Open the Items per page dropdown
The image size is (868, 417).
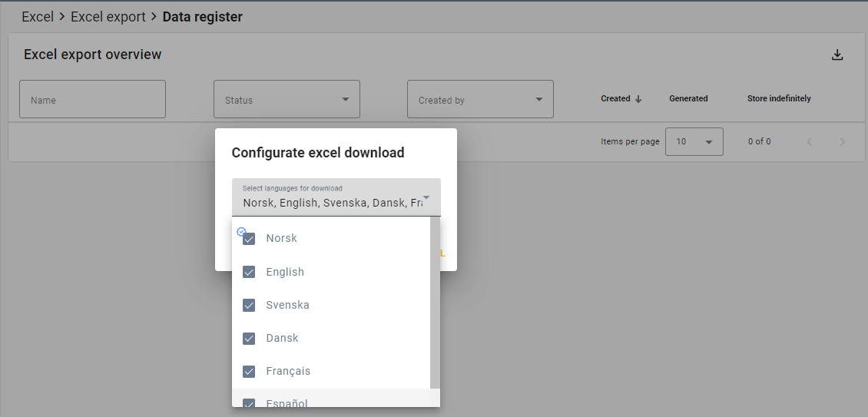tap(694, 142)
